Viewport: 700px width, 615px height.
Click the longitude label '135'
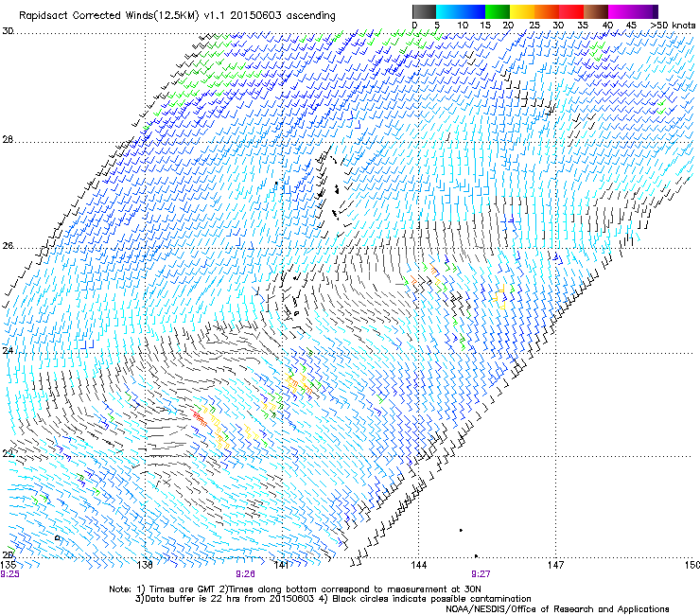click(x=9, y=565)
